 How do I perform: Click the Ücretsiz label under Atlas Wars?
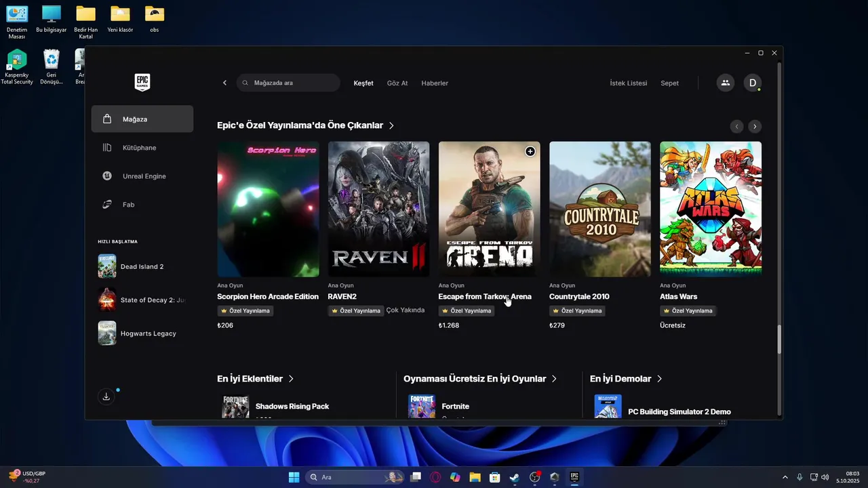pyautogui.click(x=673, y=325)
